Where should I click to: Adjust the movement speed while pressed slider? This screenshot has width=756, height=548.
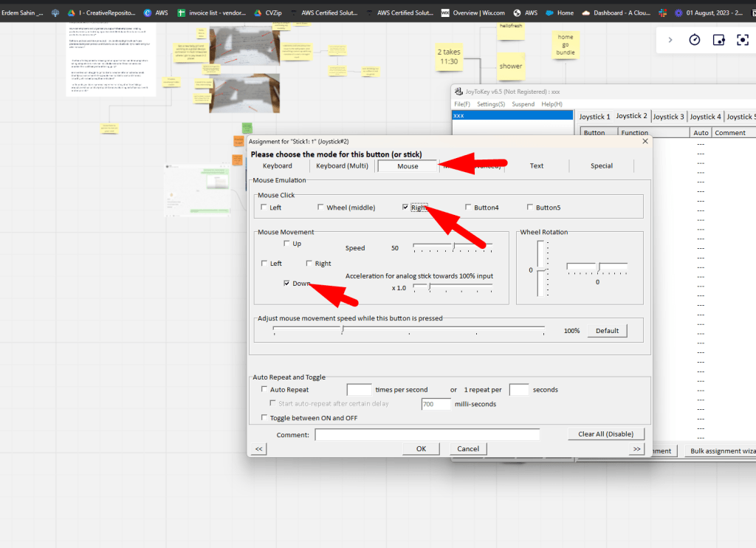pyautogui.click(x=409, y=330)
